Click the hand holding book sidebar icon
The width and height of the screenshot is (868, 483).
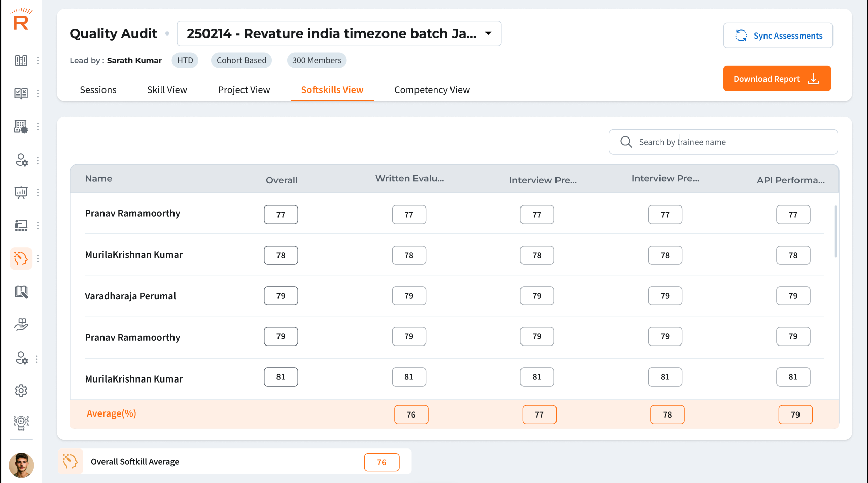(21, 325)
